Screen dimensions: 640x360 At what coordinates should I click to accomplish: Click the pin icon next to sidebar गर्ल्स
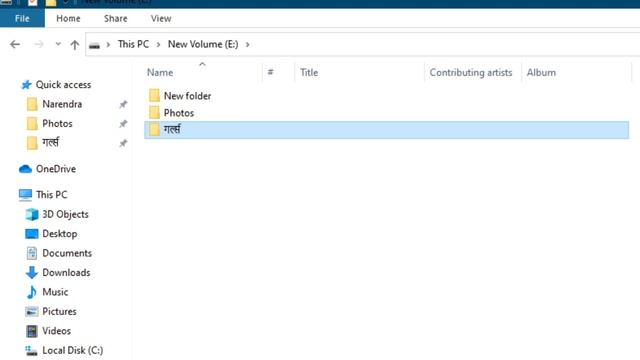[x=123, y=143]
